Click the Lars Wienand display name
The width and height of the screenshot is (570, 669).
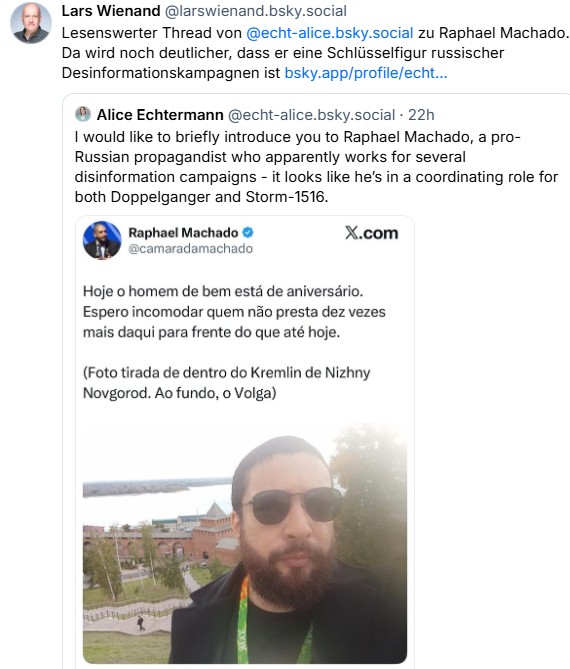tap(111, 11)
